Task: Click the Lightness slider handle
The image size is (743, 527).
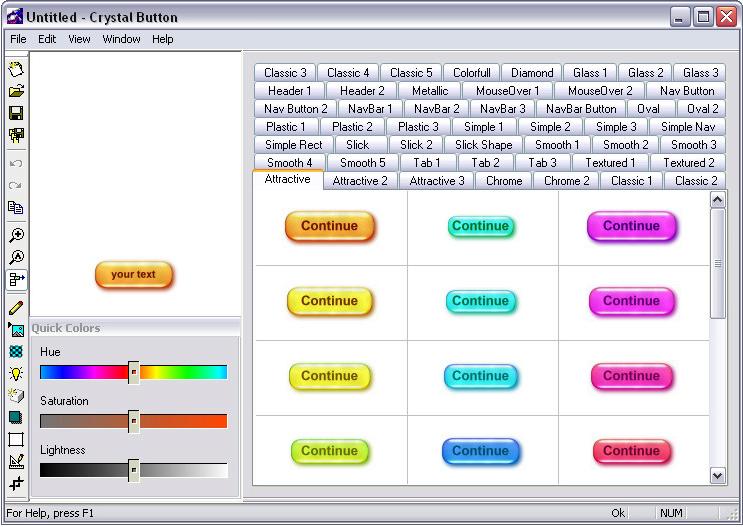Action: (x=133, y=470)
